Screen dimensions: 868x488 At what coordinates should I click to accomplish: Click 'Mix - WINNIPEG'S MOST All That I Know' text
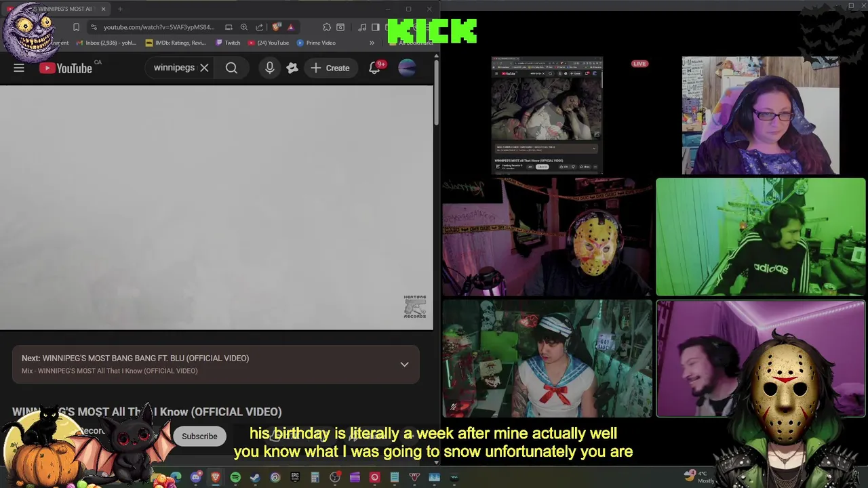click(x=109, y=371)
